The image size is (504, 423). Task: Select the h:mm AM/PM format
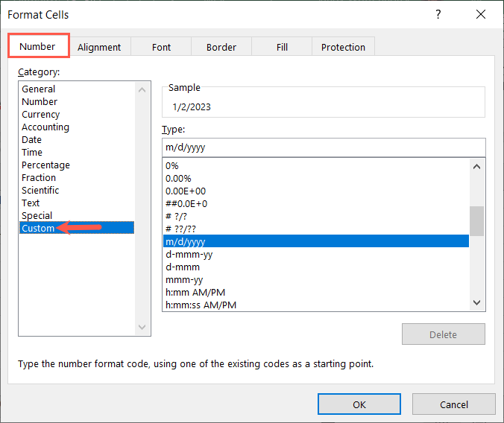[x=195, y=292]
